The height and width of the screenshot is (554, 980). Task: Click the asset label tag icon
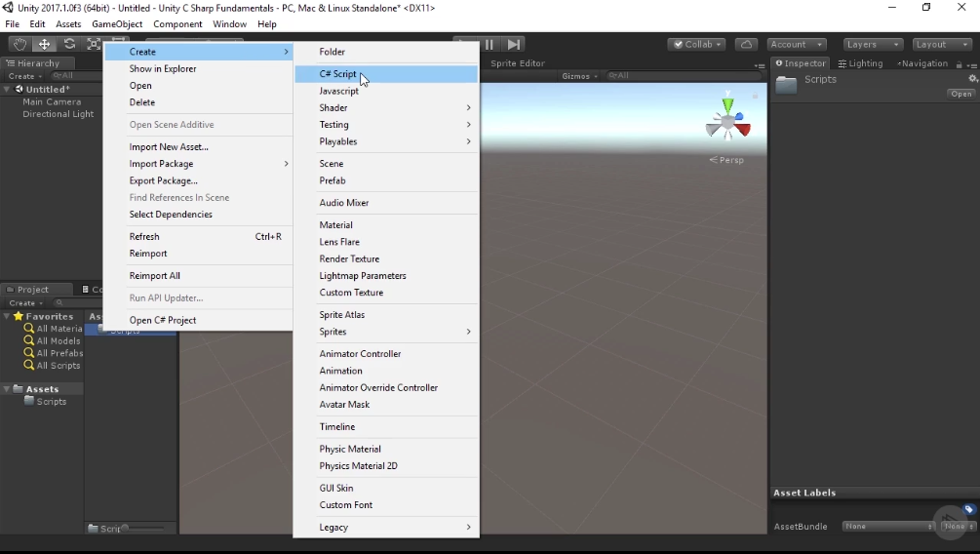tap(968, 509)
